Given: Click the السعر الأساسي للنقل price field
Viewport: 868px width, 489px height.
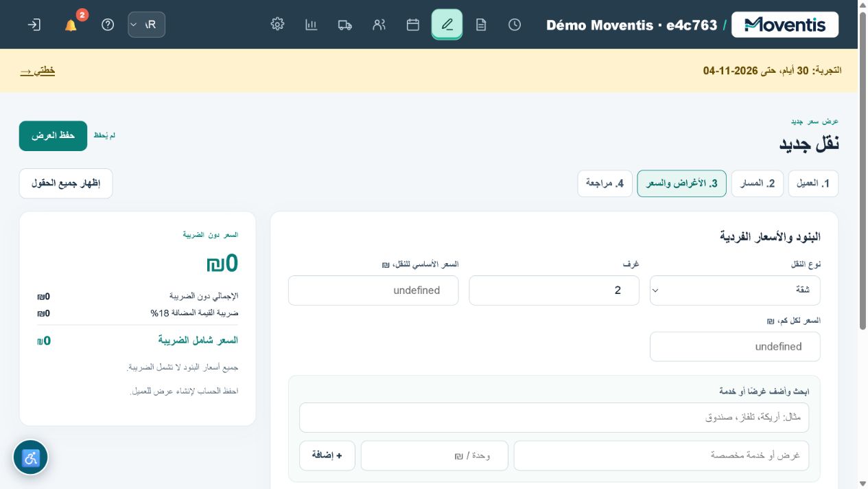Looking at the screenshot, I should tap(373, 291).
